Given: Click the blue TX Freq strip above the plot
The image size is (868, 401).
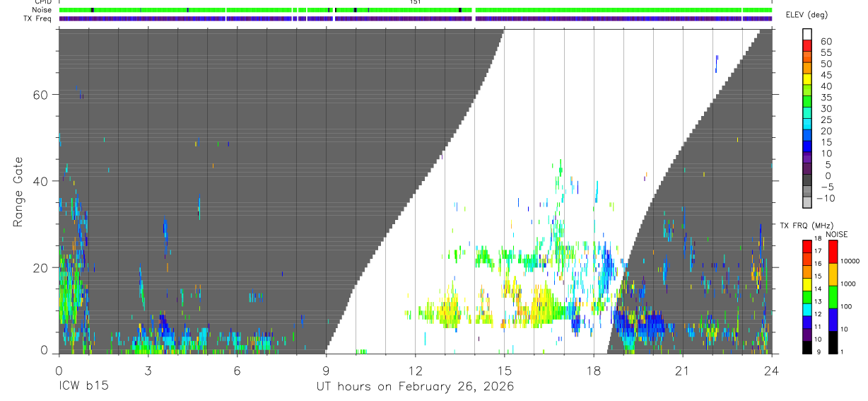Looking at the screenshot, I should [416, 18].
